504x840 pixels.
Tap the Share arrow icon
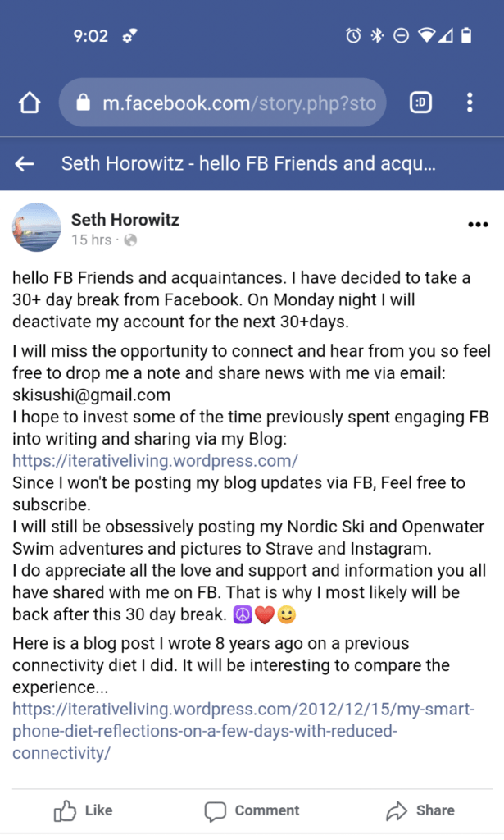(x=397, y=811)
